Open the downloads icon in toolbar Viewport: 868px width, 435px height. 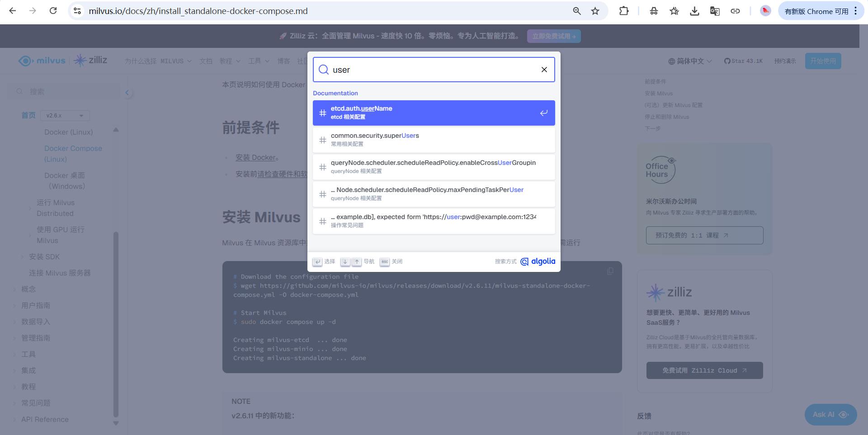pos(695,11)
